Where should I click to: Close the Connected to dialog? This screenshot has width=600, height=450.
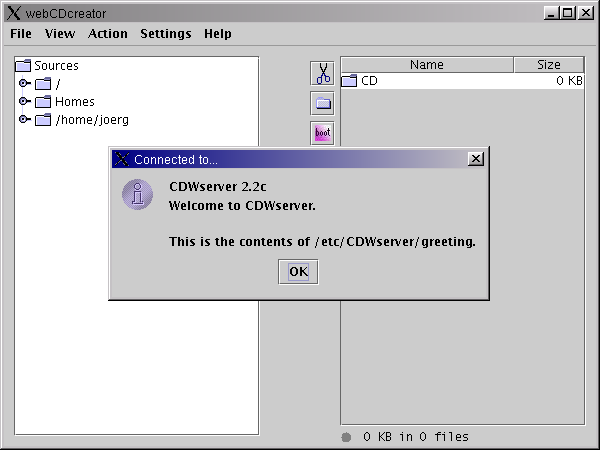476,159
